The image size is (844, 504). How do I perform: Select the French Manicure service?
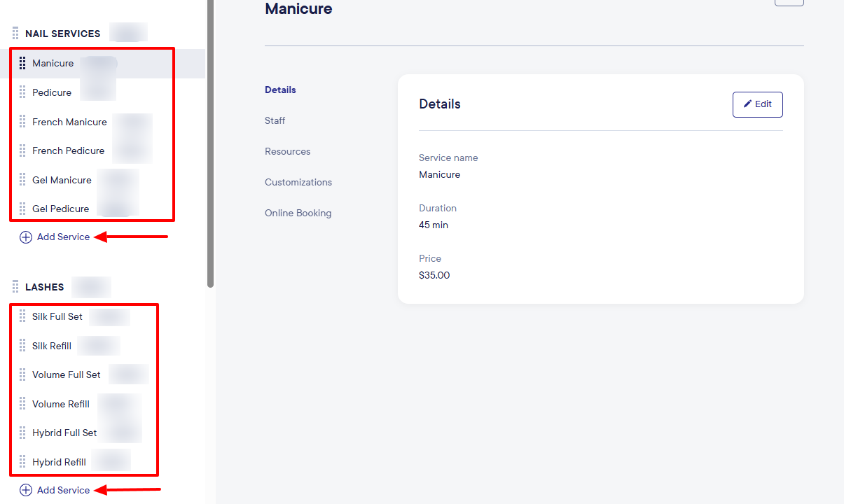69,122
